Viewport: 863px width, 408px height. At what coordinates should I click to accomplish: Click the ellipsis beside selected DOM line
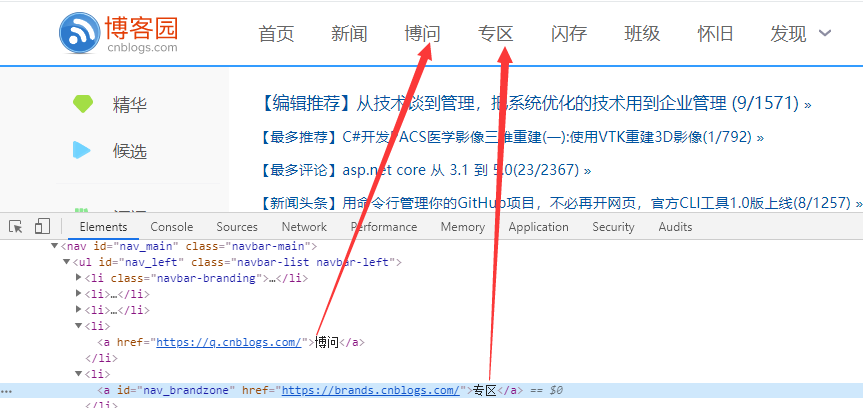(8, 391)
